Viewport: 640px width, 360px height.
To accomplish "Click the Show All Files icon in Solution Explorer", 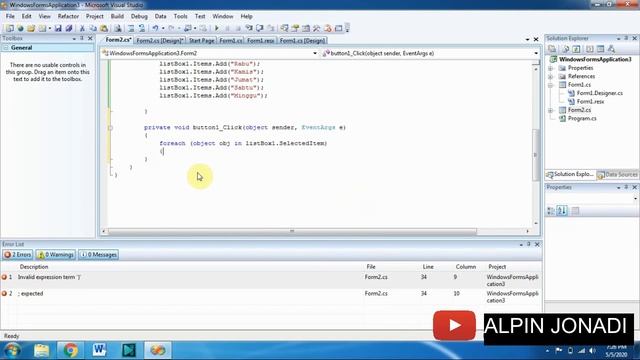I will (566, 49).
